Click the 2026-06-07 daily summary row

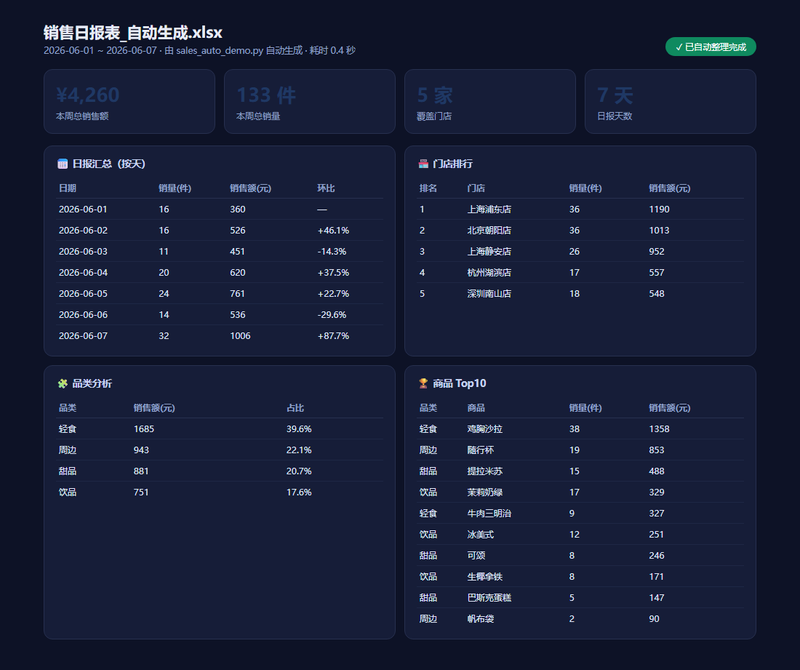(x=220, y=336)
